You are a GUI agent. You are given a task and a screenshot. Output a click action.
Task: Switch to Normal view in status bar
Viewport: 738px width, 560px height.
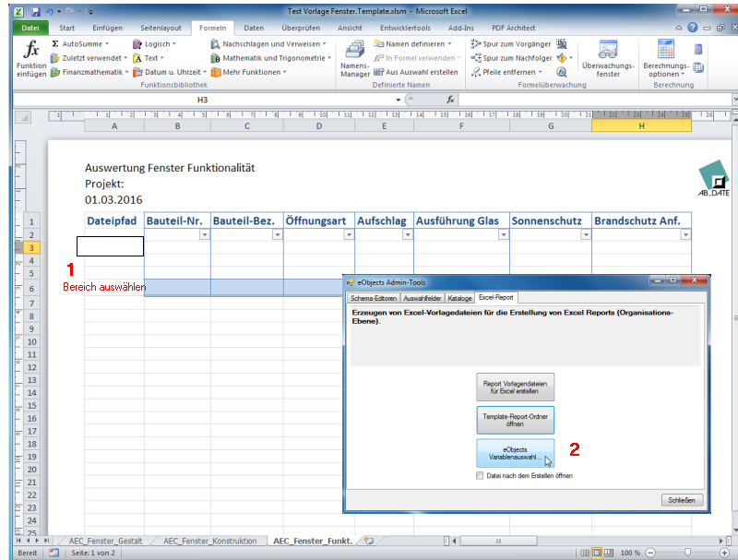[x=585, y=553]
